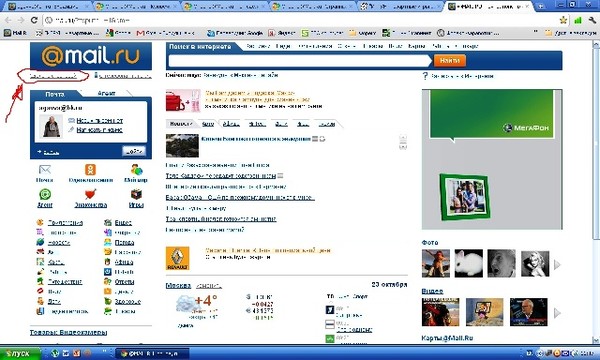Click the page vertical scrollbar

coord(596,191)
